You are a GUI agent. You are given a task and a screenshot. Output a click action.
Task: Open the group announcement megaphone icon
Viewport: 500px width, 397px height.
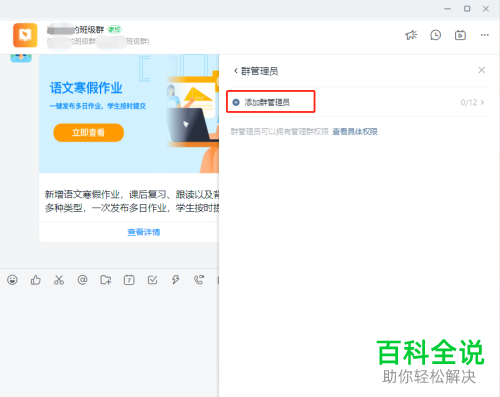pos(411,35)
